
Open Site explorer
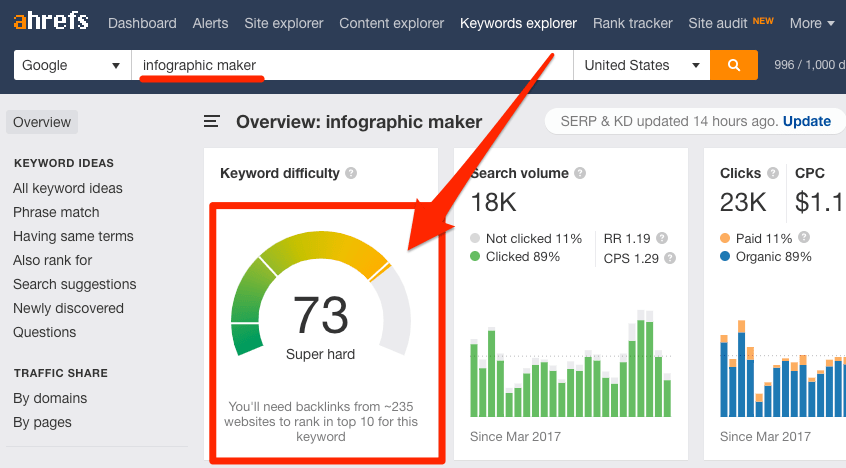pyautogui.click(x=284, y=23)
